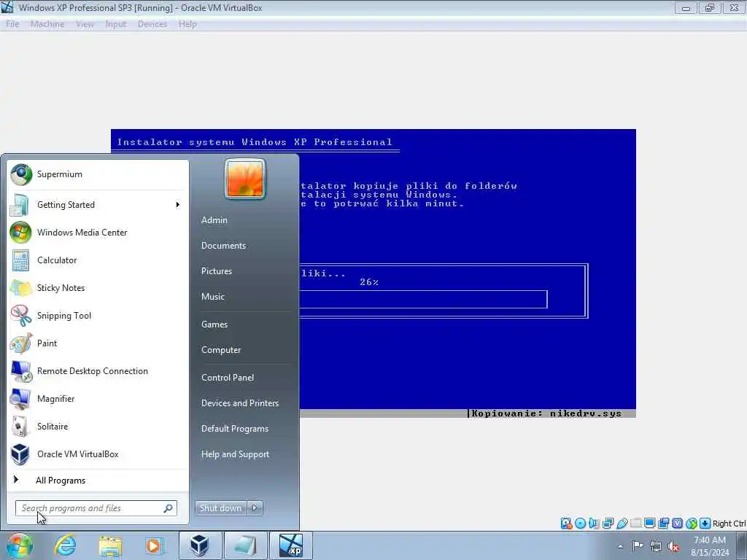The width and height of the screenshot is (747, 560).
Task: Open shut down options arrow
Action: tap(255, 508)
